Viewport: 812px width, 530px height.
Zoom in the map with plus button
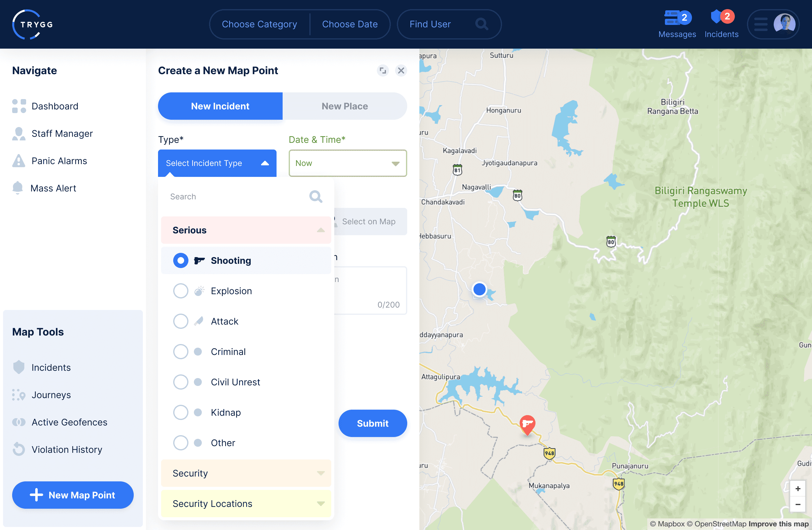click(797, 489)
